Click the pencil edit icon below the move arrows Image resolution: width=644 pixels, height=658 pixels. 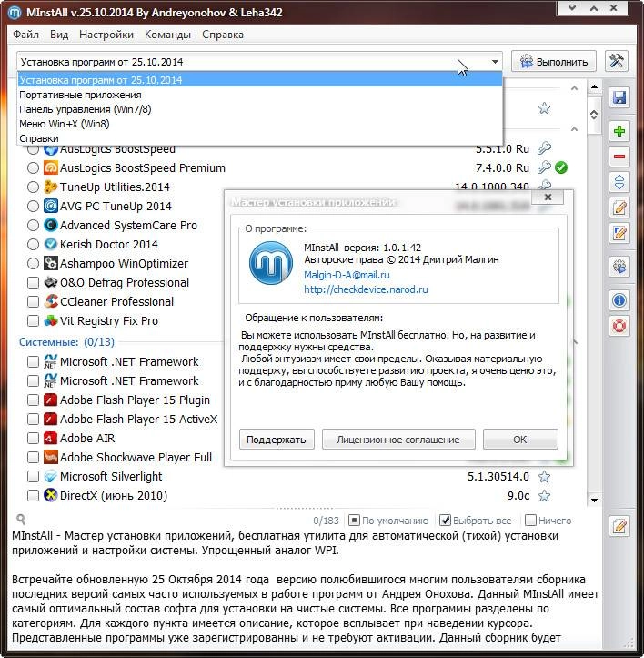click(x=619, y=208)
